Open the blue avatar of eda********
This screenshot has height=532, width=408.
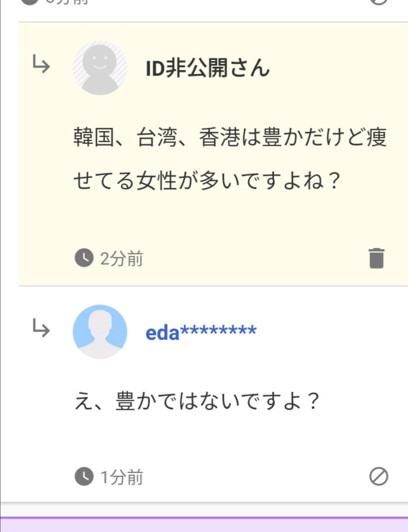(x=100, y=331)
